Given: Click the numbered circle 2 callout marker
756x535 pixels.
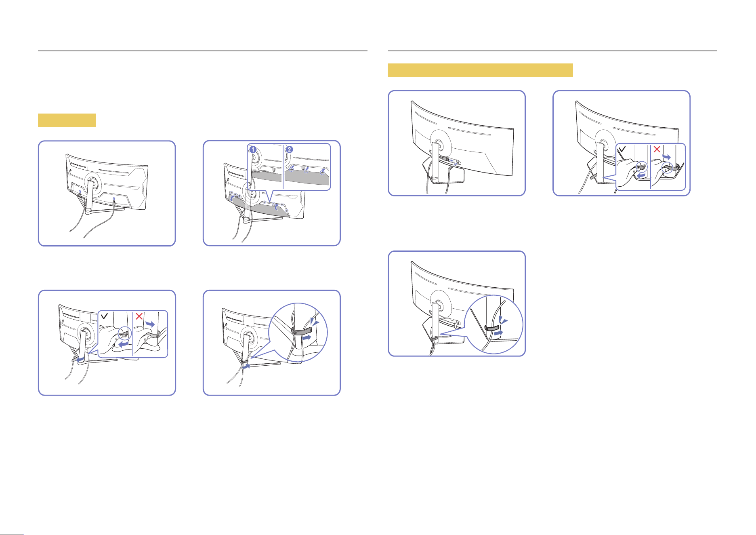Looking at the screenshot, I should [x=290, y=149].
